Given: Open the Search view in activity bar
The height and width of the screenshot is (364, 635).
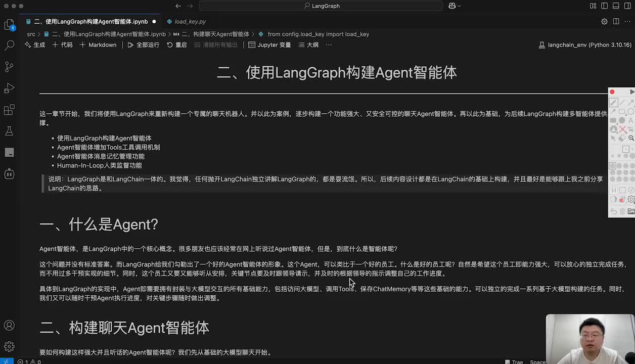Looking at the screenshot, I should tap(9, 45).
